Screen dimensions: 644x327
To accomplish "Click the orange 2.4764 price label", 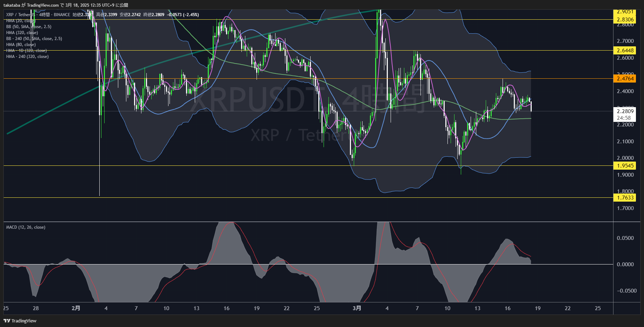I will [x=625, y=79].
